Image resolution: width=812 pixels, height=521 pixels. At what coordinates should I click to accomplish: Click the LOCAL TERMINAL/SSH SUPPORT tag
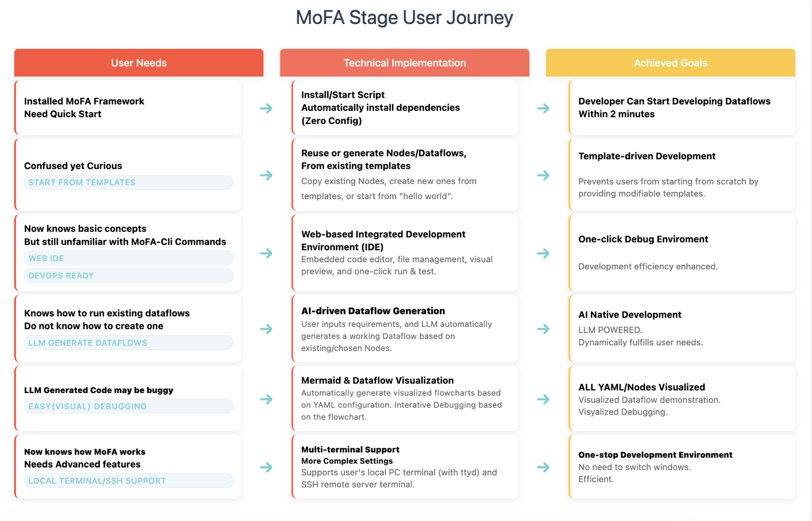pos(128,481)
